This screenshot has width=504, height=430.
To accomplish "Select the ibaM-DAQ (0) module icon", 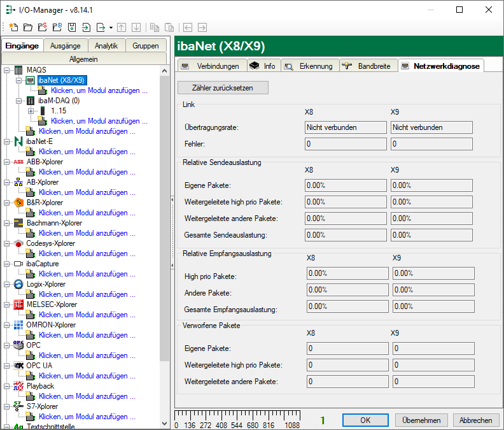I will (x=31, y=101).
